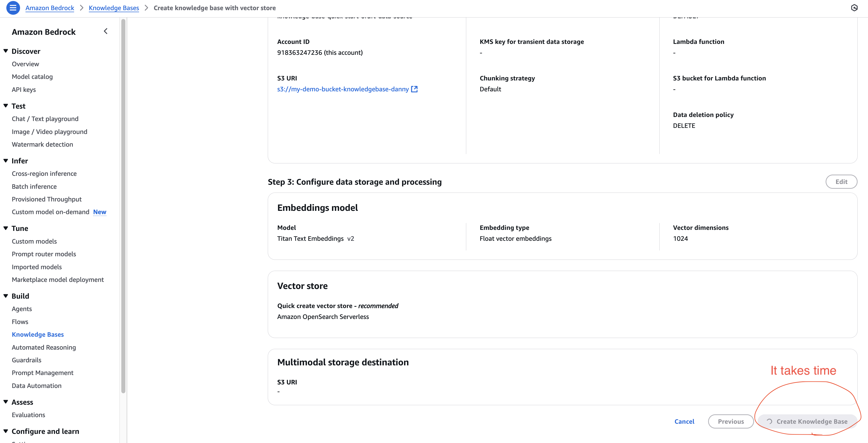The width and height of the screenshot is (868, 443).
Task: Collapse the Assess section triangle
Action: [6, 402]
